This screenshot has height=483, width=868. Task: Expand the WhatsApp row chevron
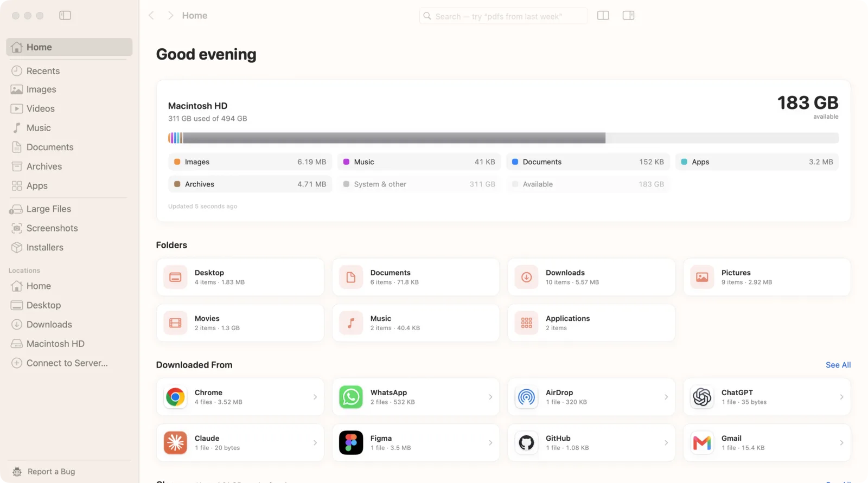coord(490,397)
